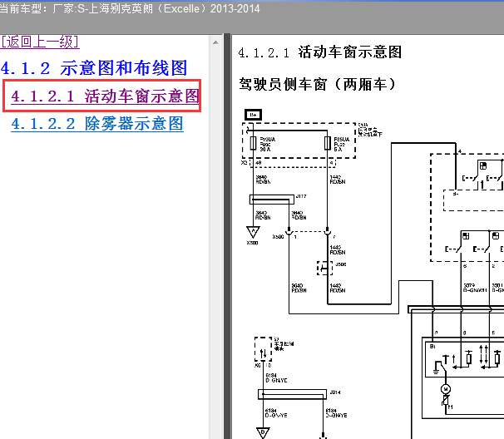Click the J314 splice label in diagram
The width and height of the screenshot is (504, 439).
335,392
